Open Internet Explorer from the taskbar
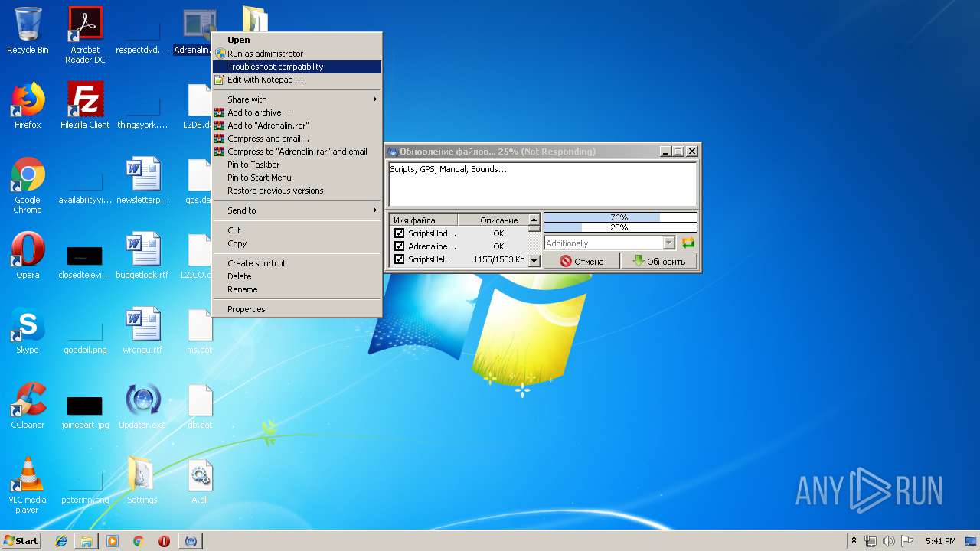The width and height of the screenshot is (980, 551). pyautogui.click(x=61, y=541)
